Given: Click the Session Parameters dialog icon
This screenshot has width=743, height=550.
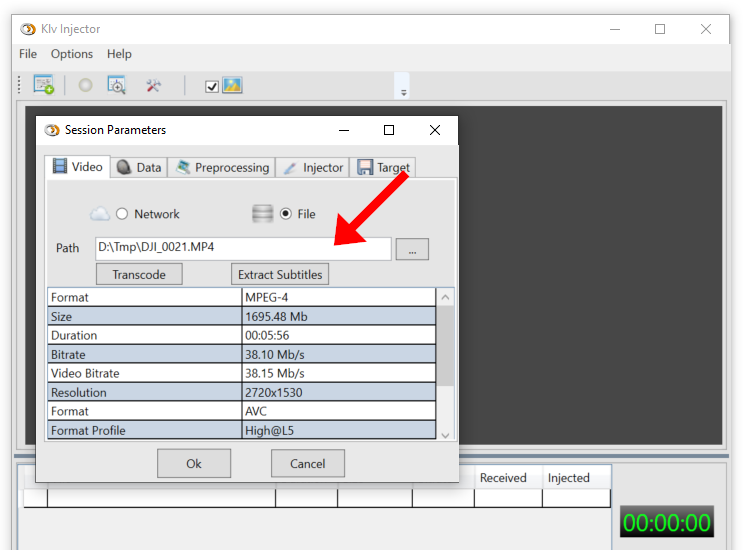Looking at the screenshot, I should [52, 130].
